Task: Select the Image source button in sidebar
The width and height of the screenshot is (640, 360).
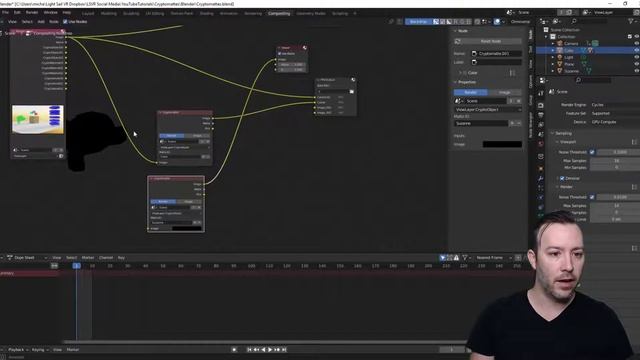Action: (504, 92)
